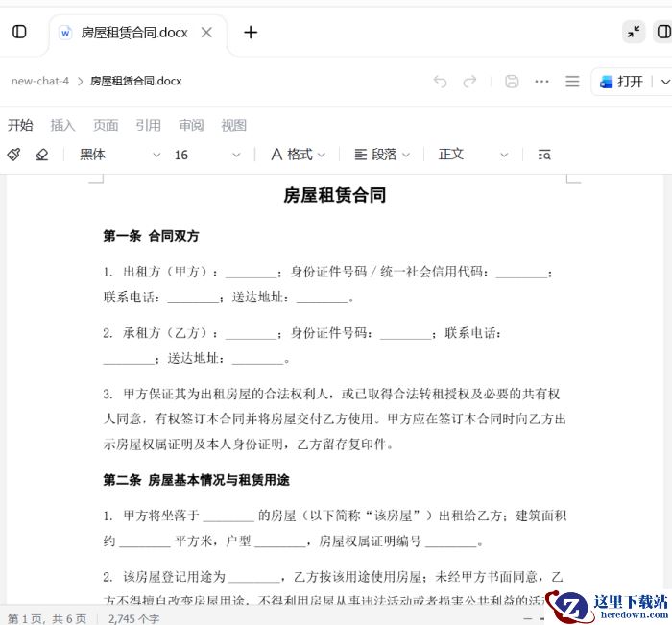The image size is (672, 625).
Task: Open the 黑体 font dropdown
Action: coord(120,155)
